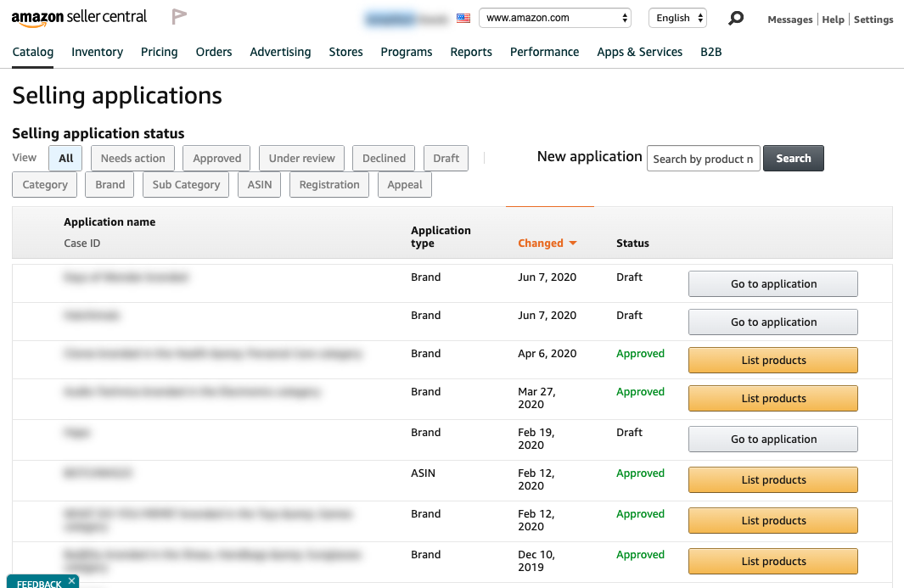This screenshot has width=904, height=588.
Task: Click the Application type column header
Action: click(x=441, y=237)
